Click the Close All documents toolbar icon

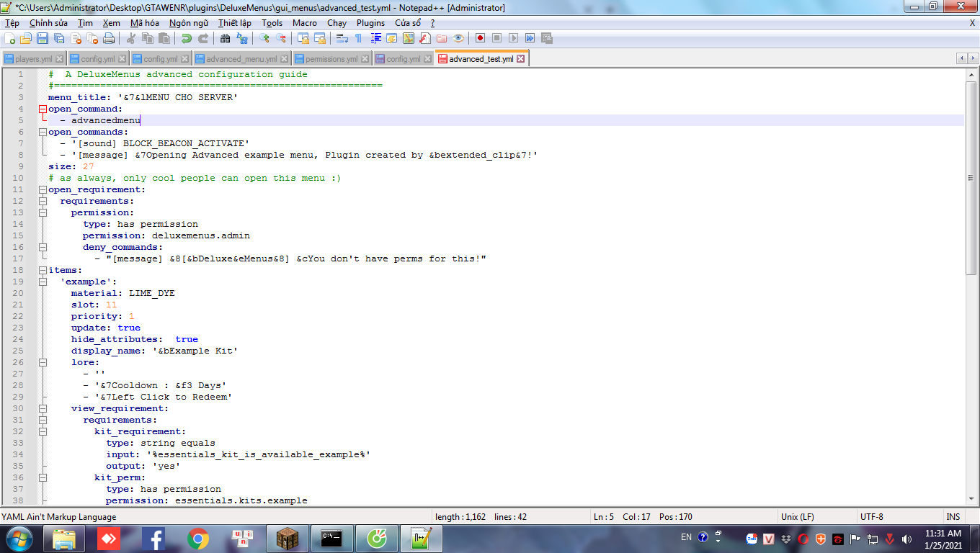(92, 38)
